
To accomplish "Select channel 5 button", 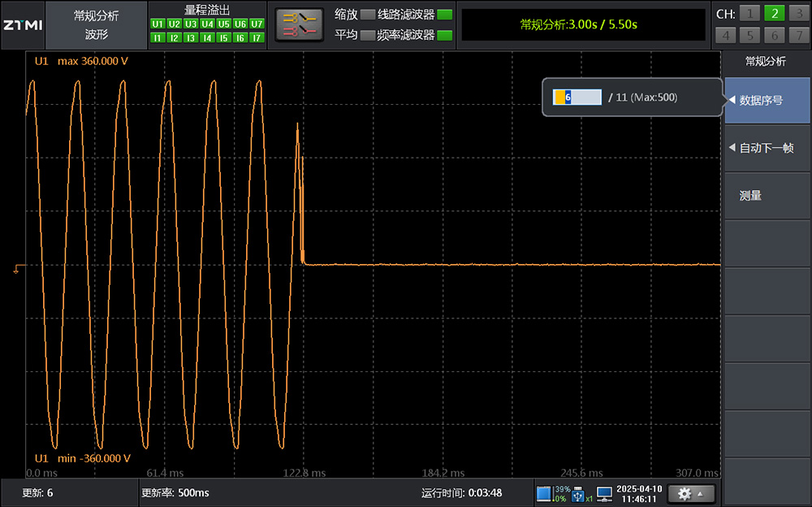I will pyautogui.click(x=750, y=36).
